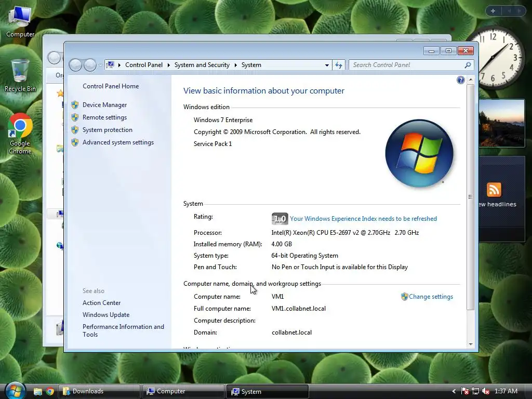532x399 pixels.
Task: Click the shield icon next to Device Manager
Action: click(x=75, y=105)
